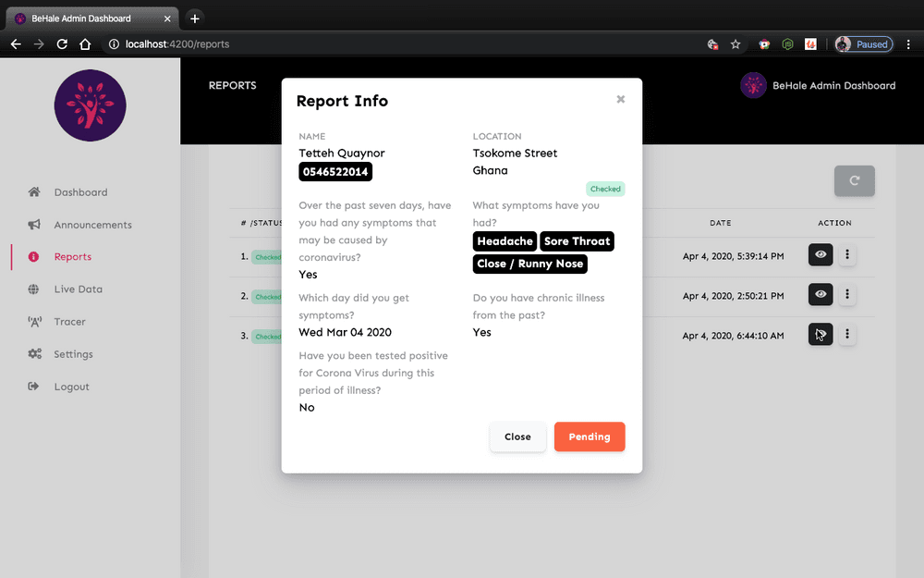The image size is (924, 578).
Task: Click the Live Data globe icon
Action: point(34,289)
